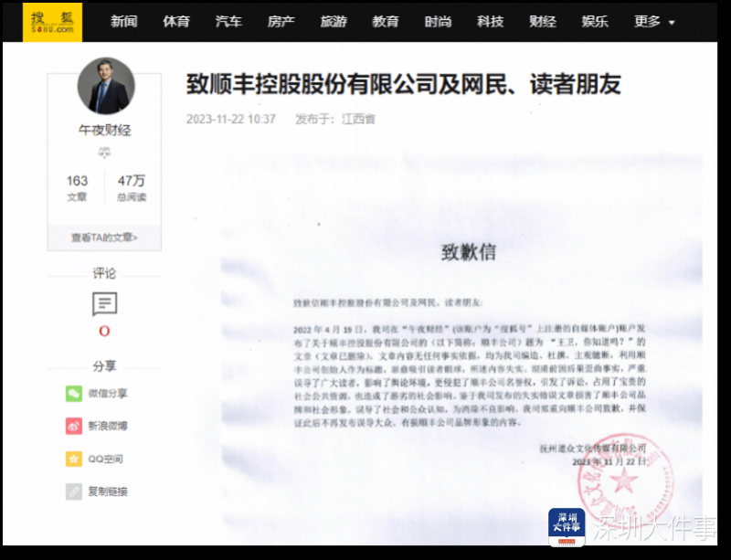Open the 旅游 navigation item
The width and height of the screenshot is (731, 560).
coord(334,21)
